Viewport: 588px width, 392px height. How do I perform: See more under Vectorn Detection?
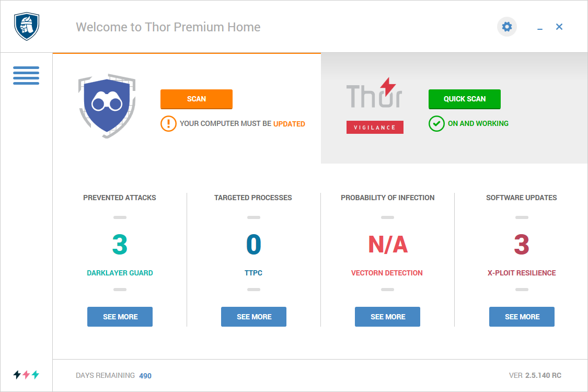tap(388, 317)
